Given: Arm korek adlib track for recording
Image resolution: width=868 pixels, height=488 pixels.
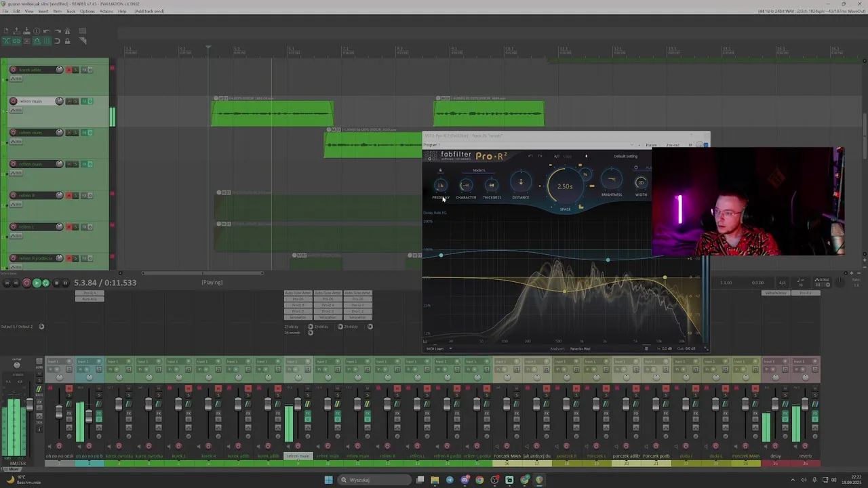Looking at the screenshot, I should (13, 70).
